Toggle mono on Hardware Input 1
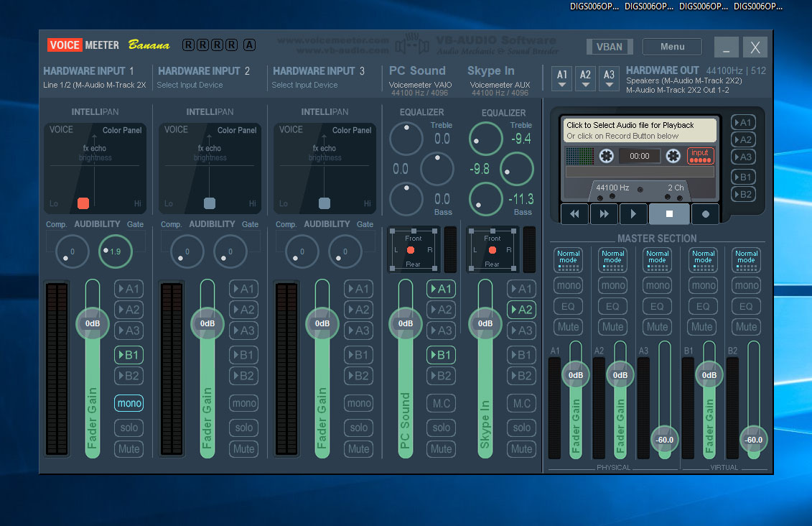812x526 pixels. point(129,403)
